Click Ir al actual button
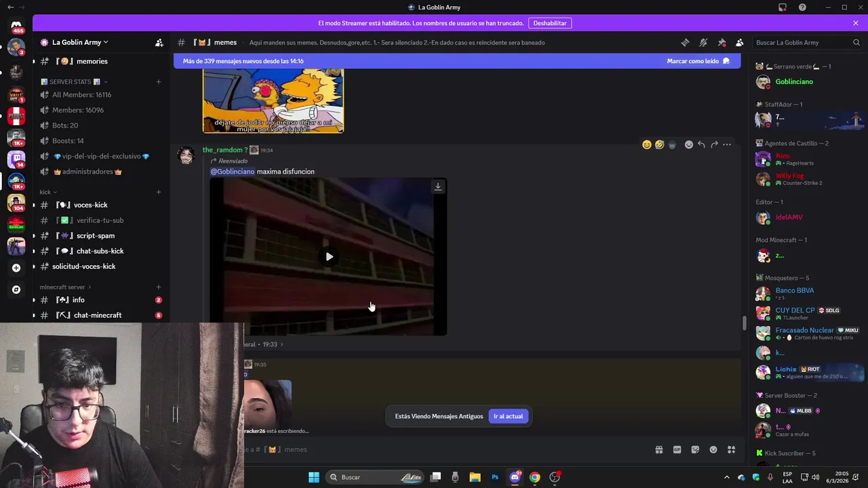Image resolution: width=868 pixels, height=488 pixels. click(508, 416)
